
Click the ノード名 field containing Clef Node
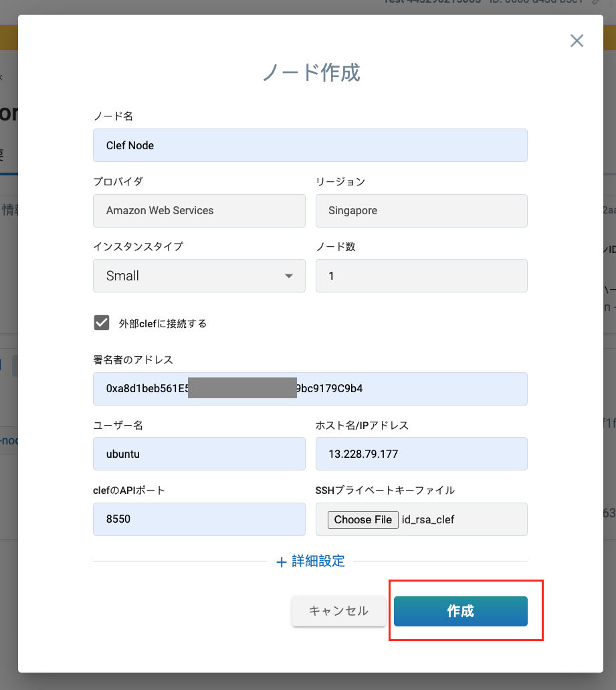[x=310, y=145]
